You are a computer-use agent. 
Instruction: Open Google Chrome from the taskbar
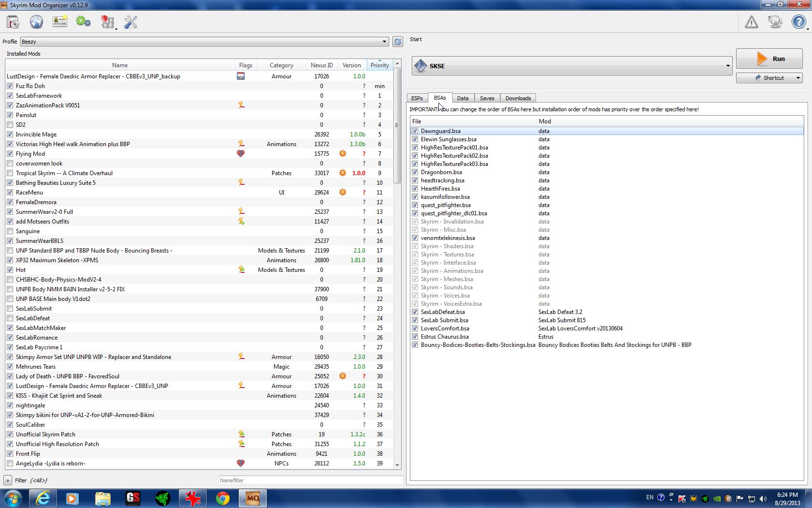(x=223, y=498)
